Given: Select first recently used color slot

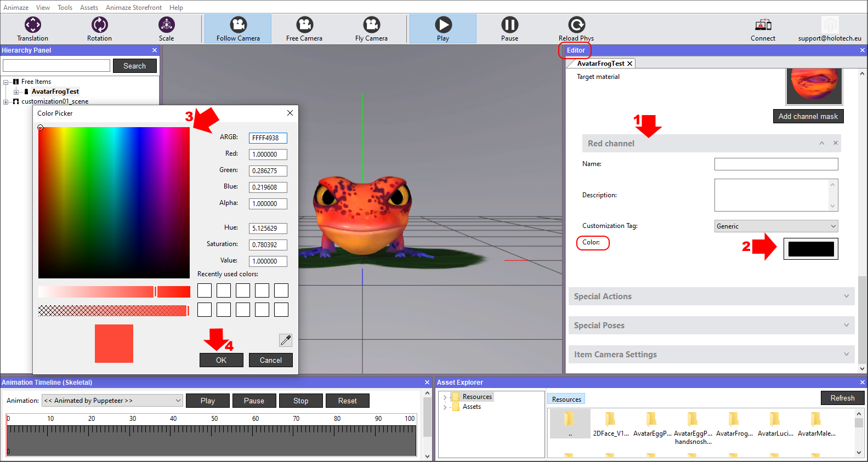Looking at the screenshot, I should [205, 290].
